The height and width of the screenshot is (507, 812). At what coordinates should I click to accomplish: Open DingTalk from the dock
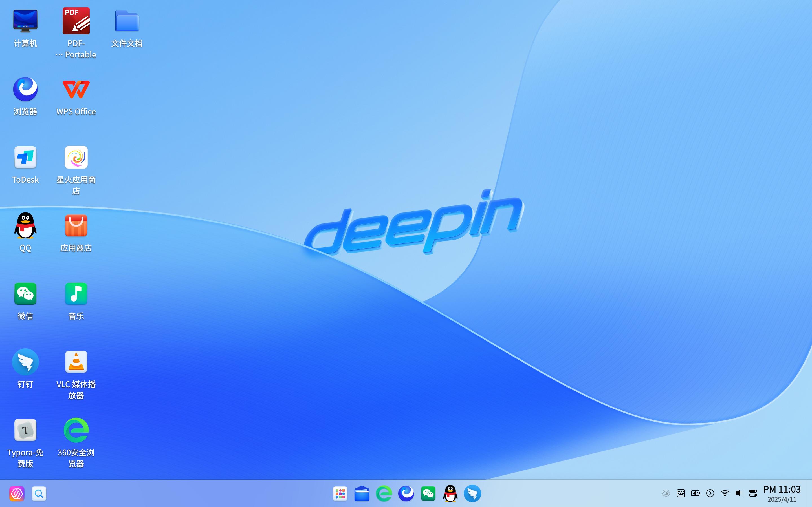coord(472,493)
